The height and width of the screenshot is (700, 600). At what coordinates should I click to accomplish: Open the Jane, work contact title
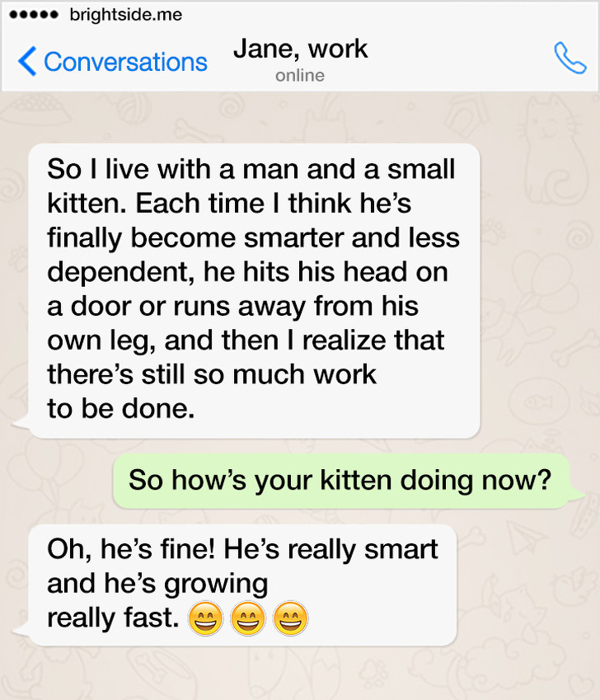point(300,48)
